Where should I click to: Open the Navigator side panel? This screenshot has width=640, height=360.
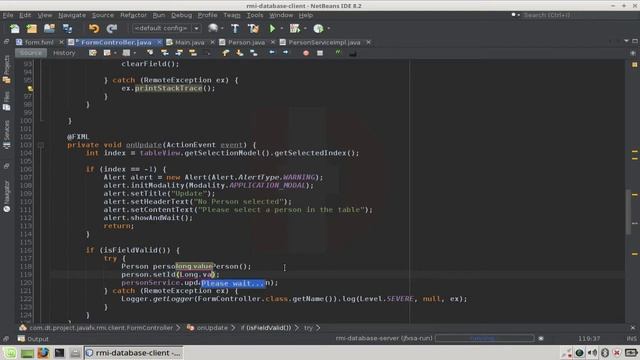[x=7, y=196]
